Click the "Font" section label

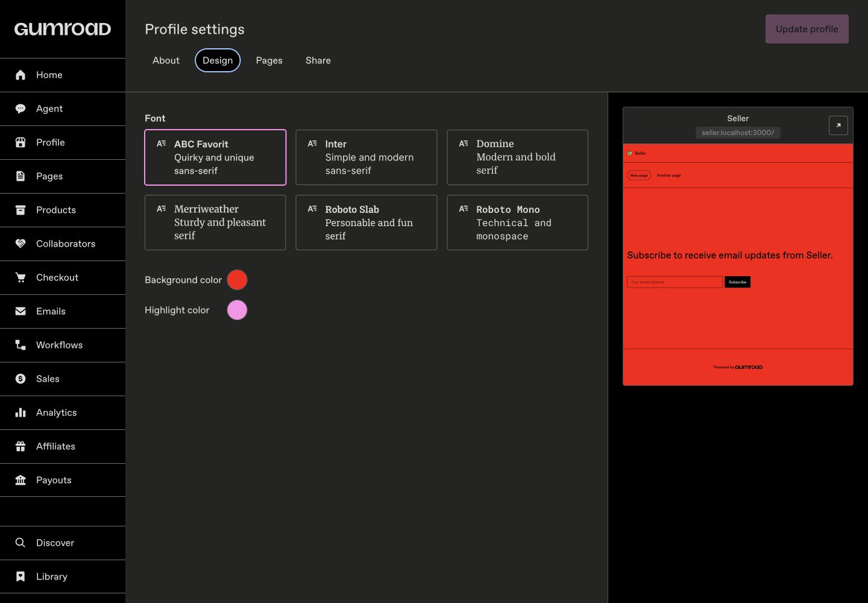coord(155,118)
